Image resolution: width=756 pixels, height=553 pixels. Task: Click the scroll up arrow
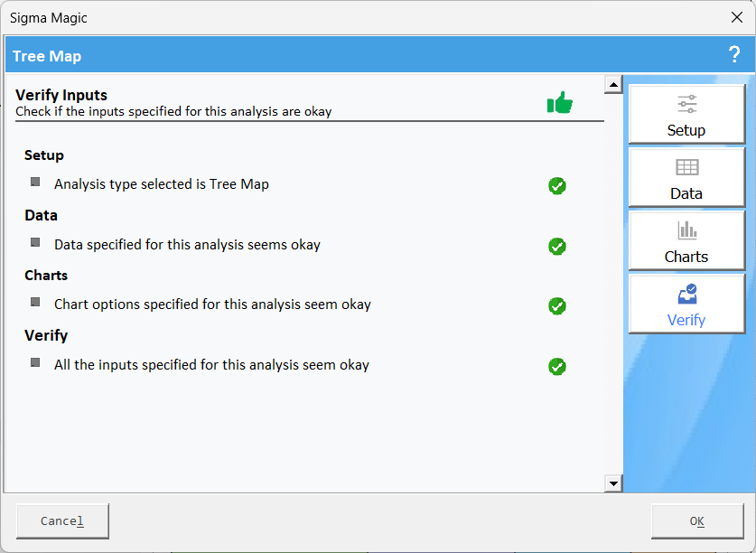pos(613,85)
